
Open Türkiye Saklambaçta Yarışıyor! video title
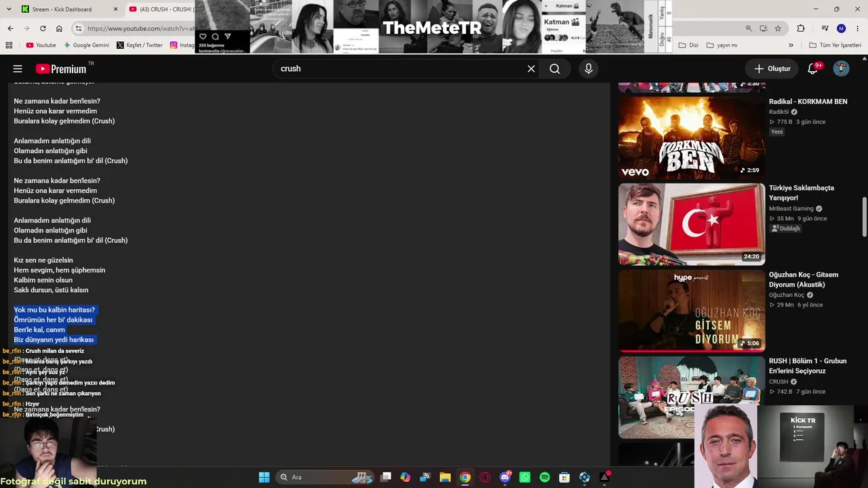(x=802, y=193)
